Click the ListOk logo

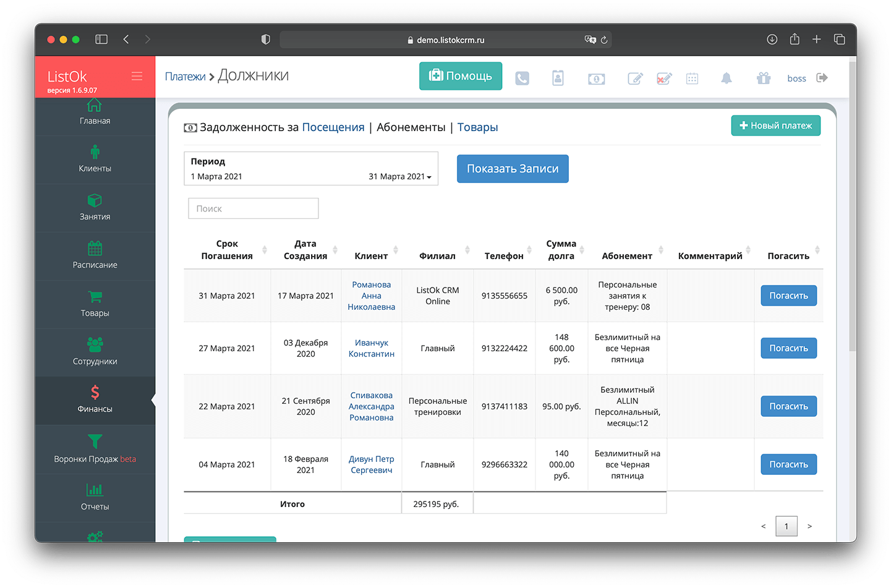tap(67, 77)
